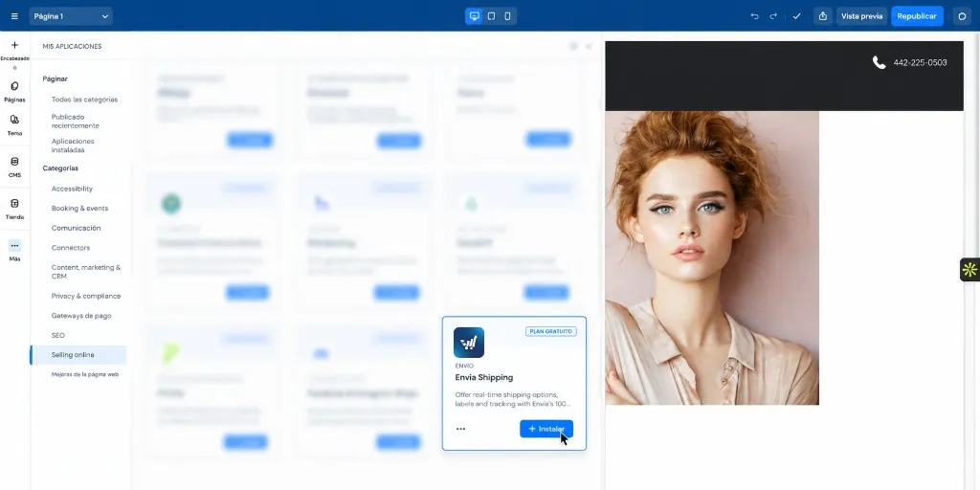Click the share/export icon
The width and height of the screenshot is (980, 490).
[x=822, y=16]
